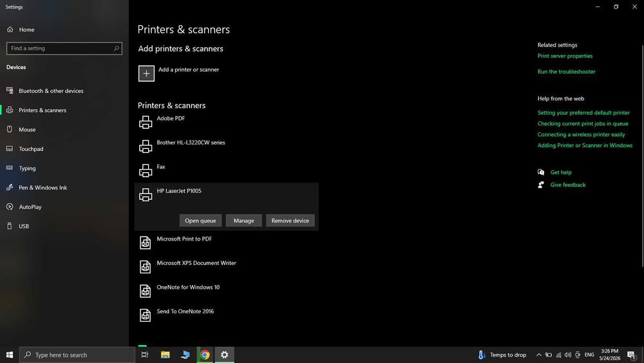Open queue for HP LaserJet P1005

(x=200, y=221)
